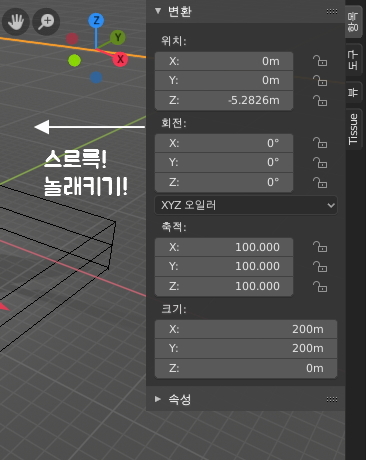Click scale Y field showing 100.000
This screenshot has height=460, width=366.
[x=224, y=266]
